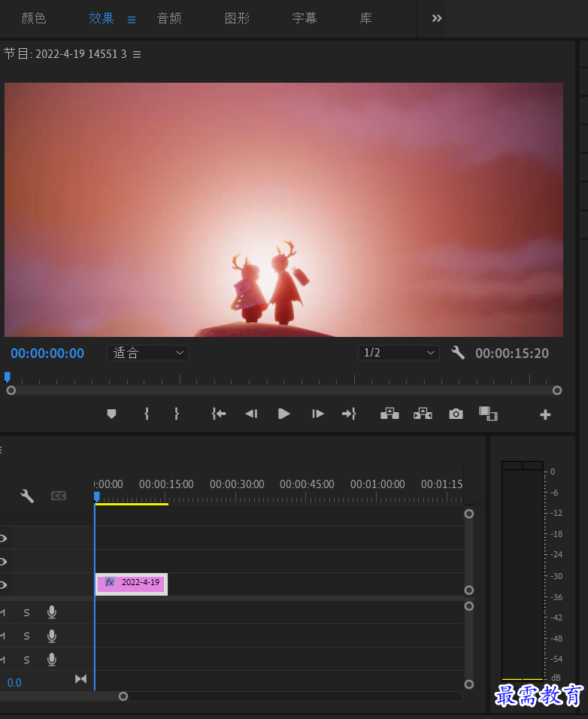Show more workspaces with double-chevron
This screenshot has height=719, width=588.
[437, 18]
